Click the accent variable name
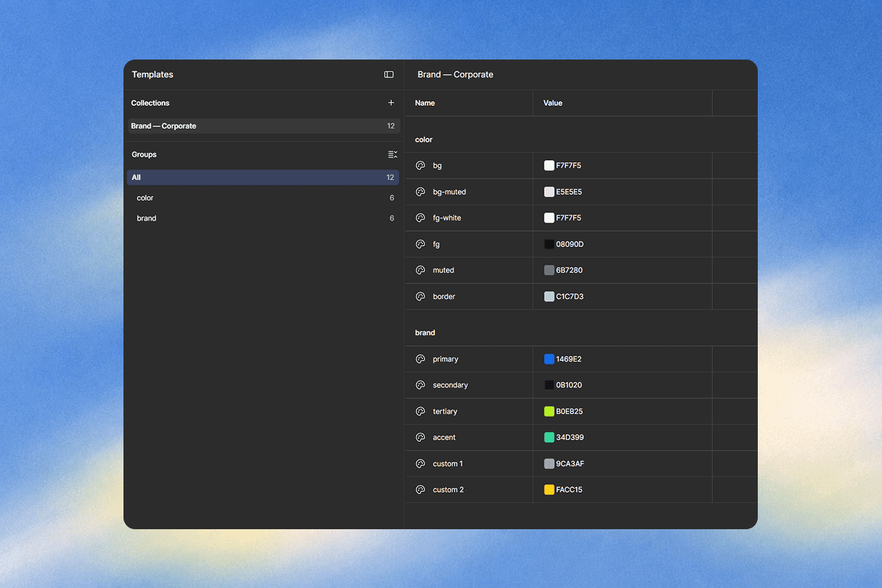 tap(444, 437)
